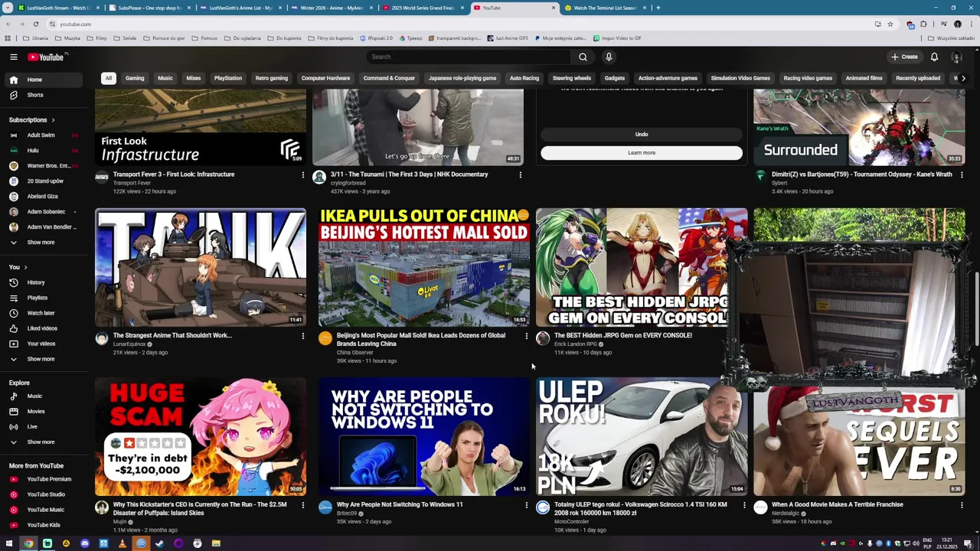Start voice search with the microphone icon
Screen dimensions: 980x551
609,57
